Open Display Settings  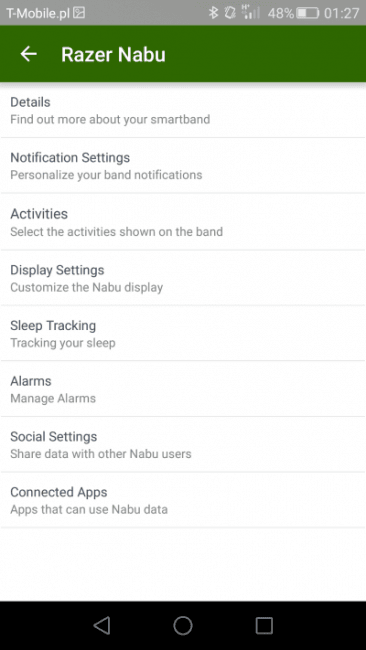[183, 278]
